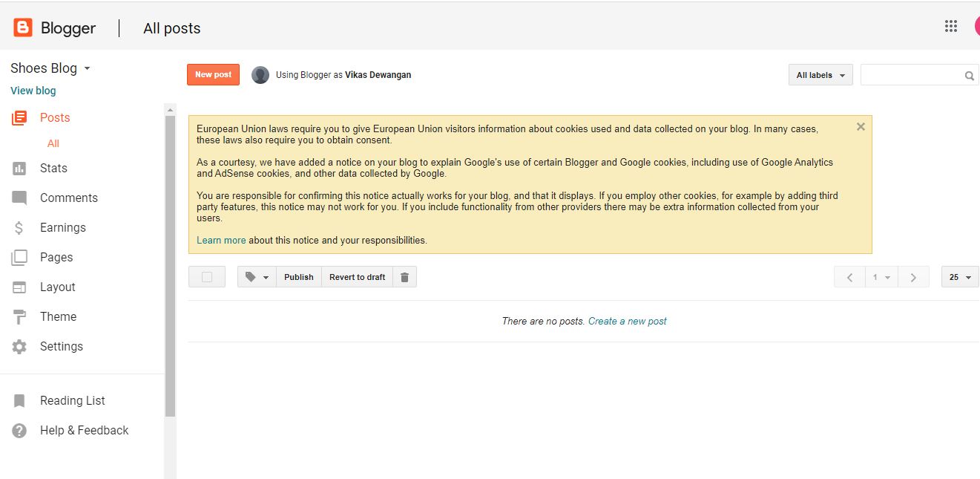Open the label tag dropdown

click(x=257, y=277)
